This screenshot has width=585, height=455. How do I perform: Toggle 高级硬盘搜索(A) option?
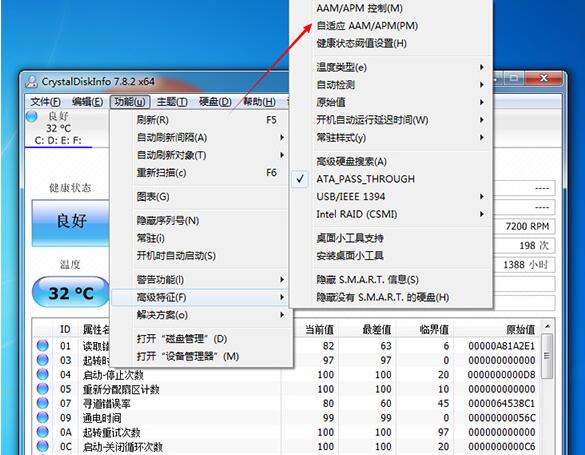click(391, 161)
